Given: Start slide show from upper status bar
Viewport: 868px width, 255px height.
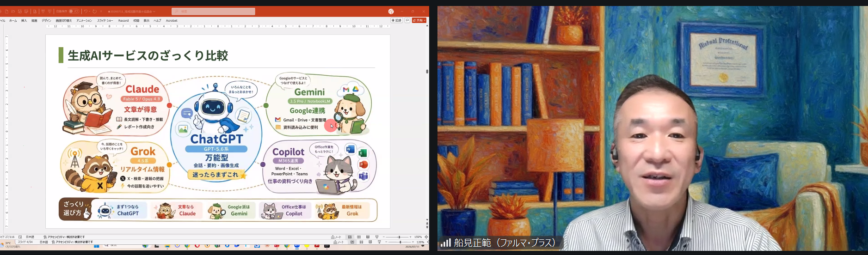Looking at the screenshot, I should 377,237.
